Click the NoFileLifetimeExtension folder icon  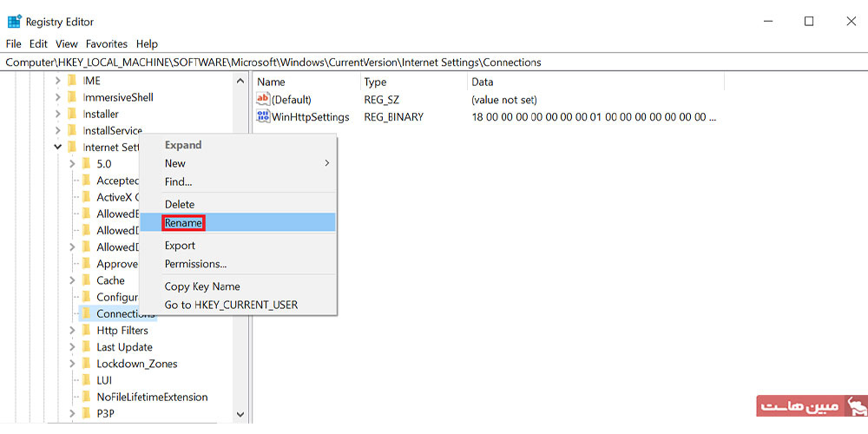click(x=85, y=397)
